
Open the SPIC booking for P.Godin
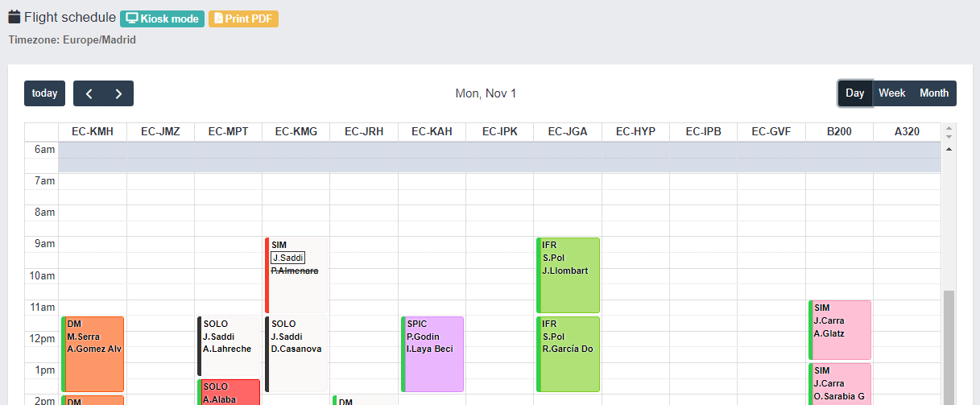click(433, 354)
